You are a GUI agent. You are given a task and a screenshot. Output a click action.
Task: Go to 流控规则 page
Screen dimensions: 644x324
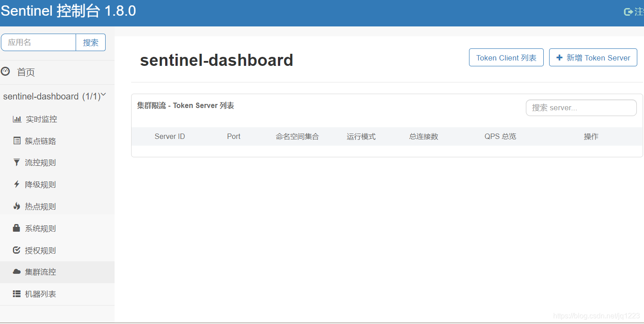(x=57, y=163)
